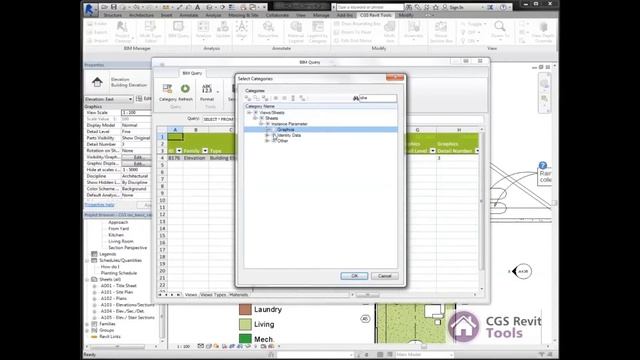Click the green Refresh icon in BIM Query
The height and width of the screenshot is (360, 640).
point(185,89)
